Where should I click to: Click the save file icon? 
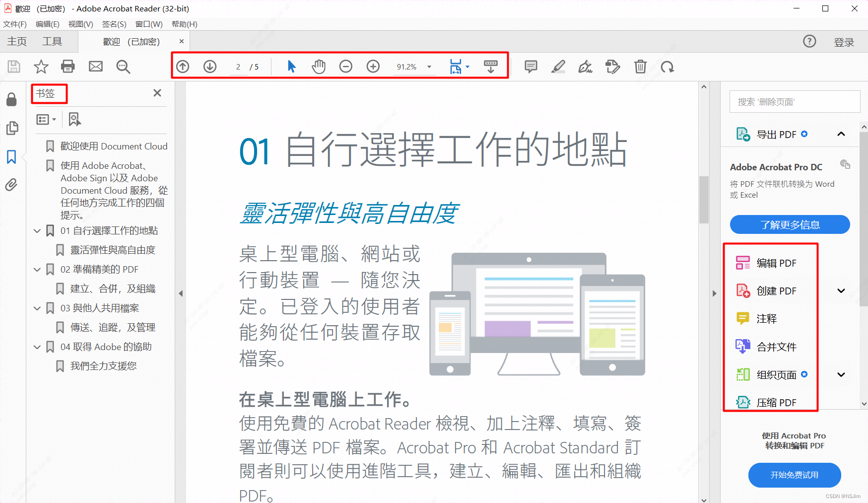[x=14, y=67]
